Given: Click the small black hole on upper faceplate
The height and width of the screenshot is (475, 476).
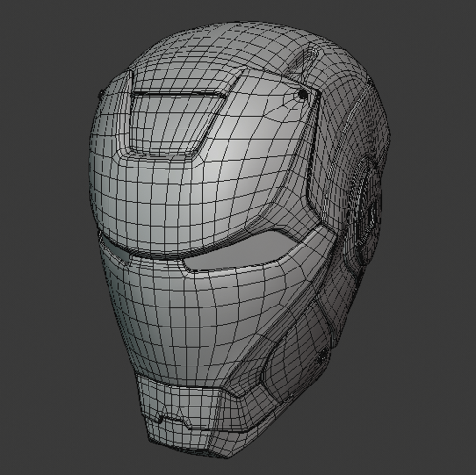Looking at the screenshot, I should (x=303, y=94).
